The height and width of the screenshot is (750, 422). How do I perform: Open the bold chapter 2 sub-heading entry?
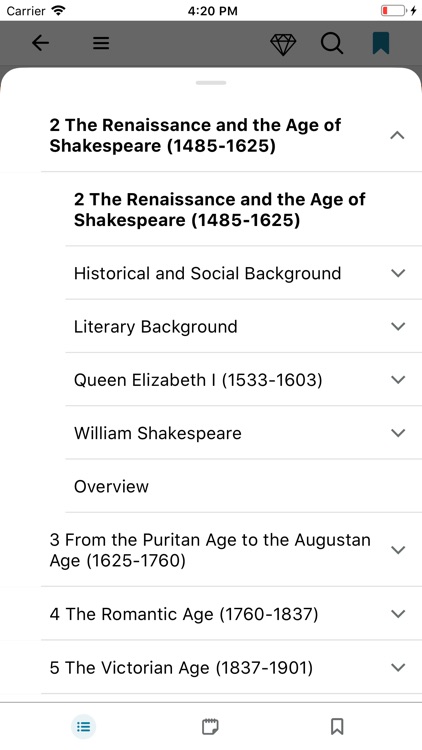(x=244, y=210)
